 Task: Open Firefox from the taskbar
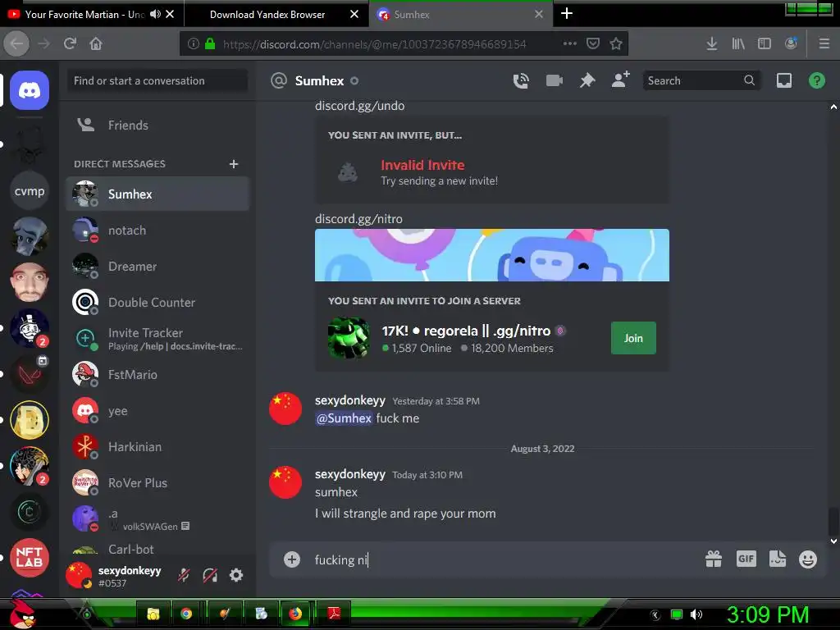click(295, 614)
